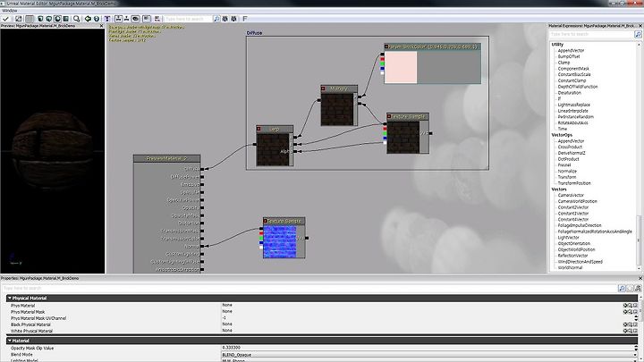Click the purple T toolbar icon
The width and height of the screenshot is (644, 362).
[x=107, y=19]
